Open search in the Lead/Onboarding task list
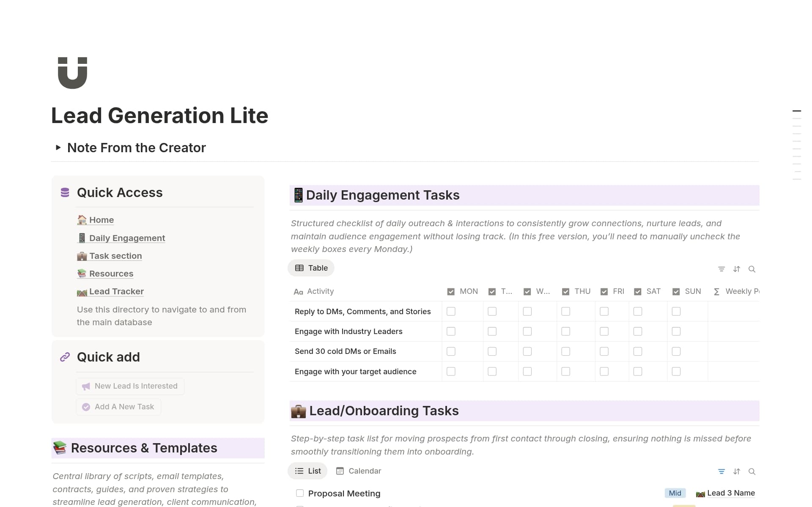 [x=752, y=471]
